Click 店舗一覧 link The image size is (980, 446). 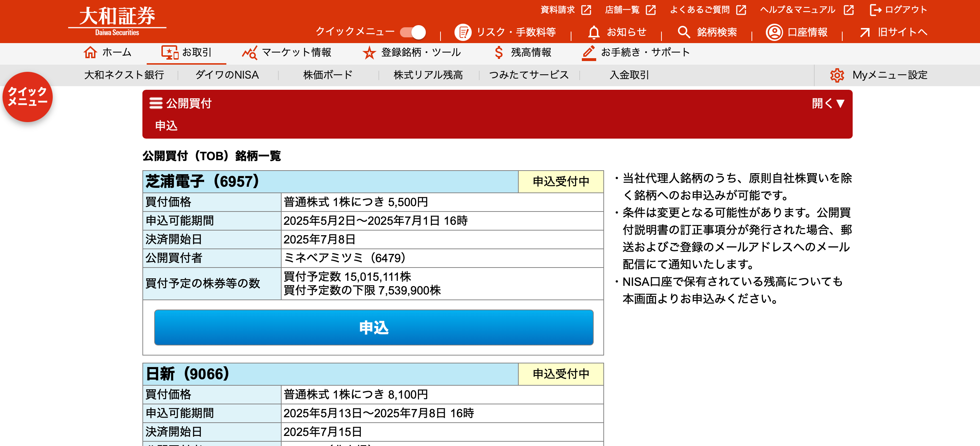click(x=622, y=10)
